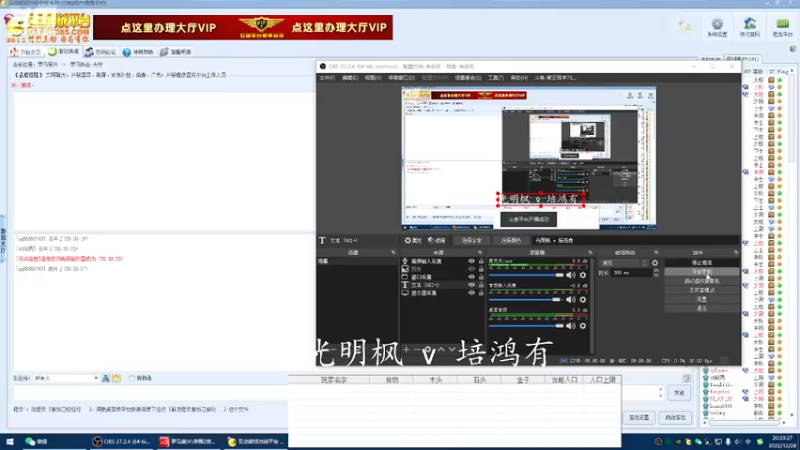Viewport: 800px width, 450px height.
Task: Start the virtual camera in OBS controls
Action: pyautogui.click(x=702, y=281)
